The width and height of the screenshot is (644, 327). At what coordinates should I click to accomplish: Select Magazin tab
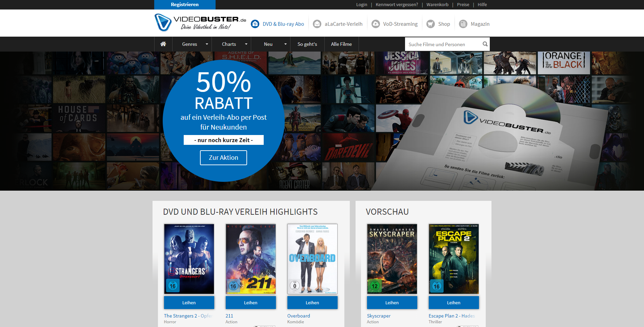point(474,24)
